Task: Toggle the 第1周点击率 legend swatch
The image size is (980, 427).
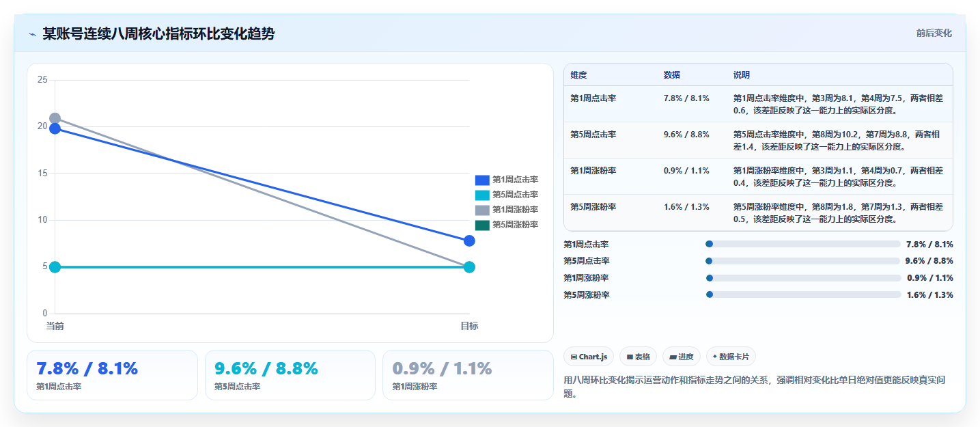Action: click(x=482, y=180)
